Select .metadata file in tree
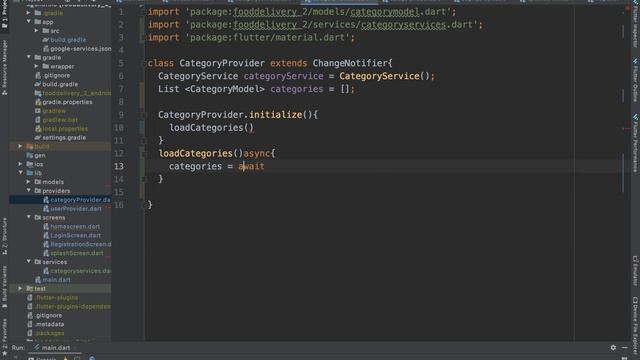The height and width of the screenshot is (360, 640). point(49,324)
